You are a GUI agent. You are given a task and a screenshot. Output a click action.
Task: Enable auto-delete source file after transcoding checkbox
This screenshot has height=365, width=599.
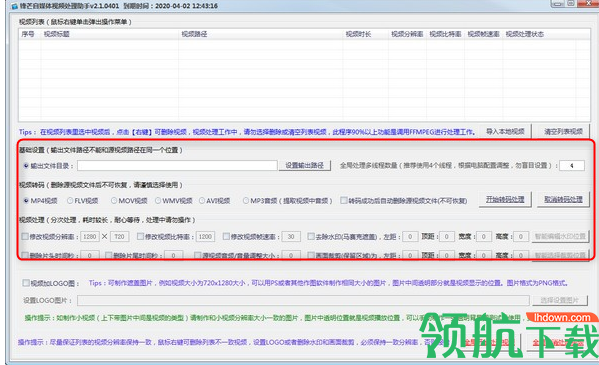tap(344, 201)
